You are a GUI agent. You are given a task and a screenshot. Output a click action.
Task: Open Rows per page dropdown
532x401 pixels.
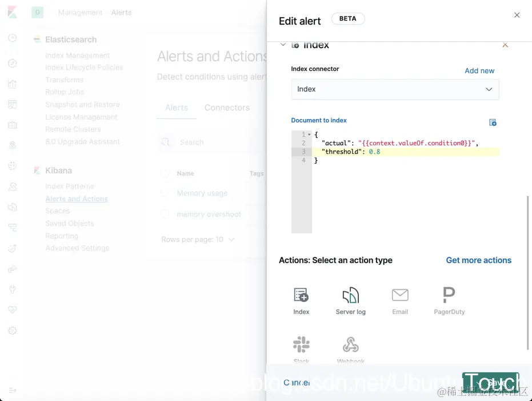tap(198, 240)
